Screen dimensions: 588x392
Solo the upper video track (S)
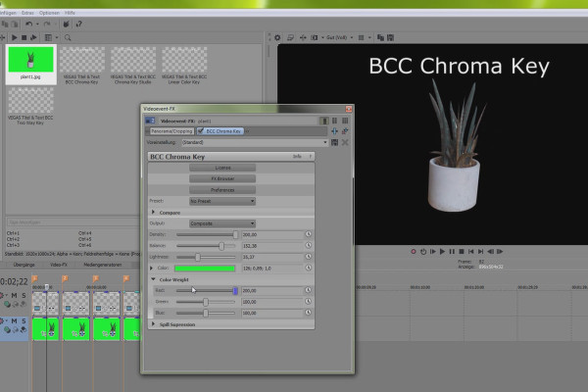[x=24, y=295]
